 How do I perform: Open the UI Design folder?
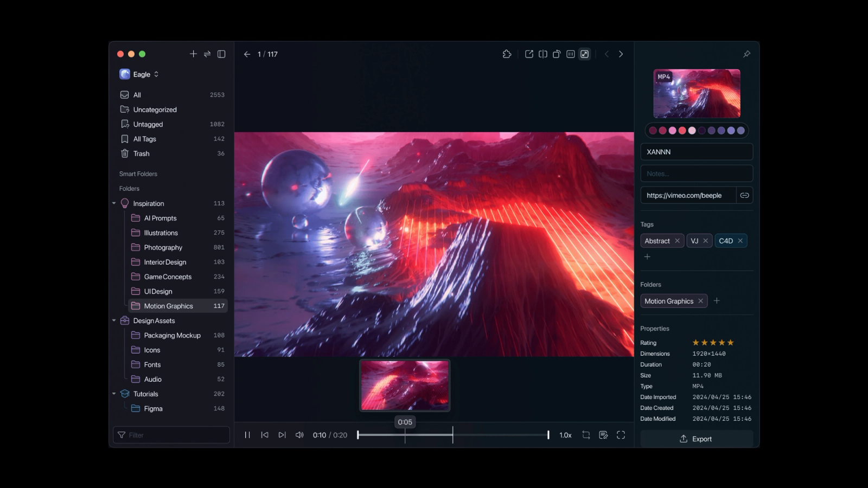[x=177, y=291]
